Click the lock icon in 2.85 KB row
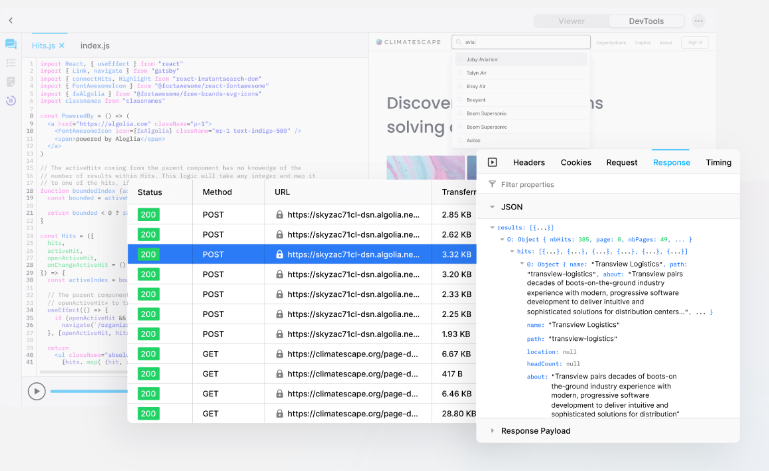 pyautogui.click(x=280, y=214)
